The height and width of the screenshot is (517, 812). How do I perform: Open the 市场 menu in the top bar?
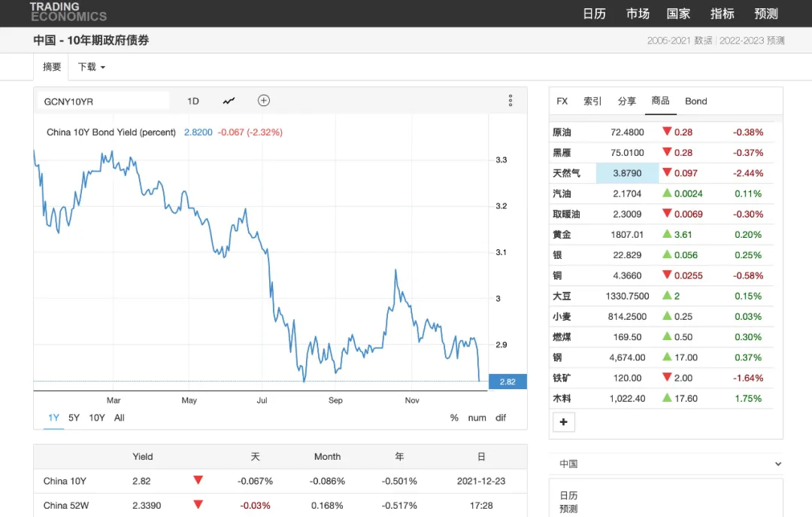[x=638, y=13]
